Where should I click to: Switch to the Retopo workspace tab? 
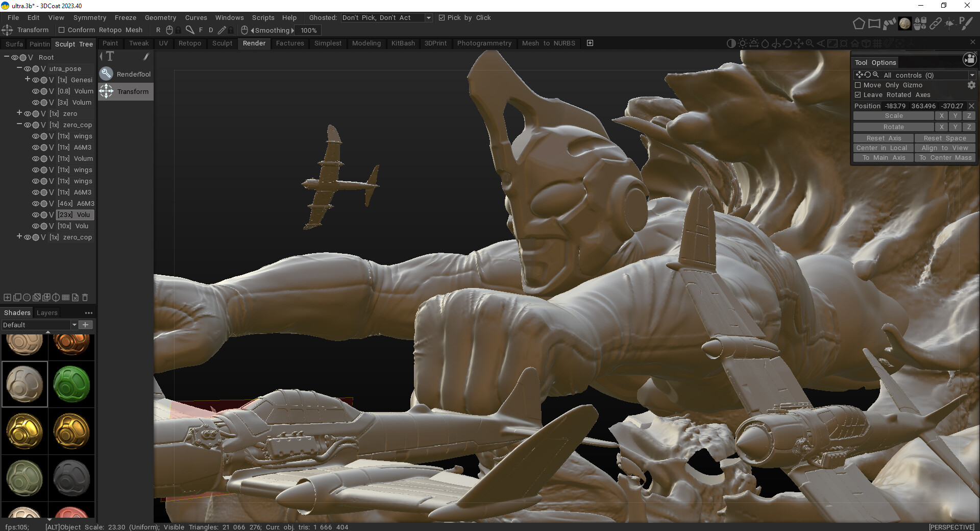tap(189, 43)
